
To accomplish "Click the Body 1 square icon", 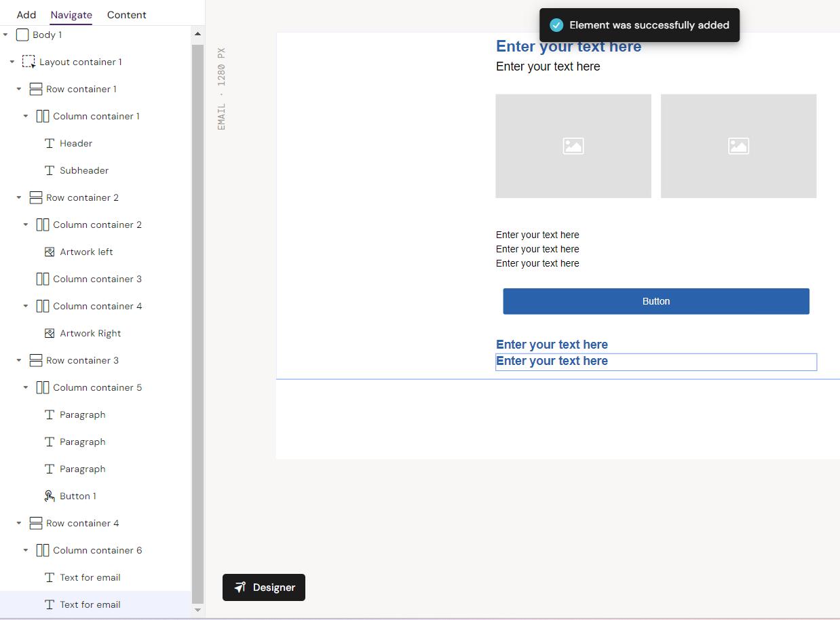I will (x=22, y=35).
